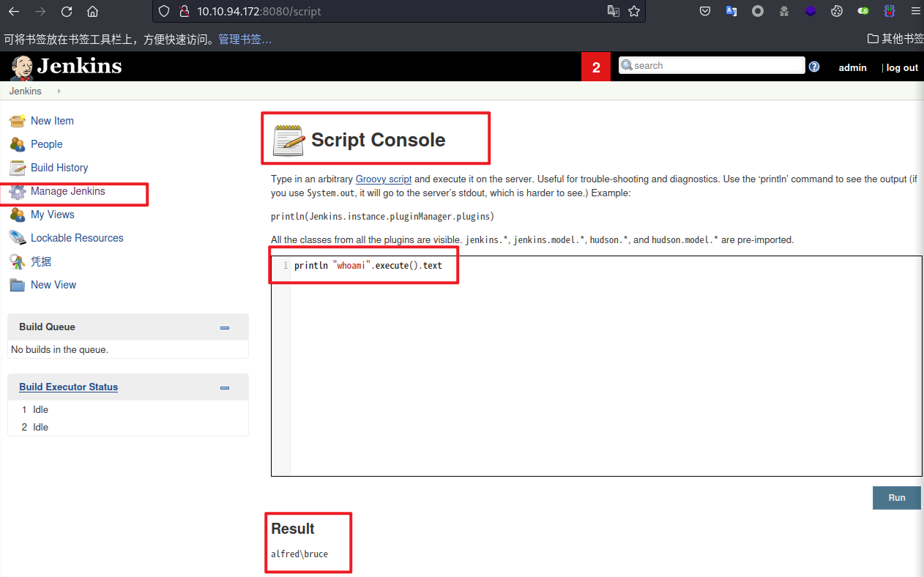Open the My Views link
Image resolution: width=924 pixels, height=577 pixels.
[x=53, y=215]
